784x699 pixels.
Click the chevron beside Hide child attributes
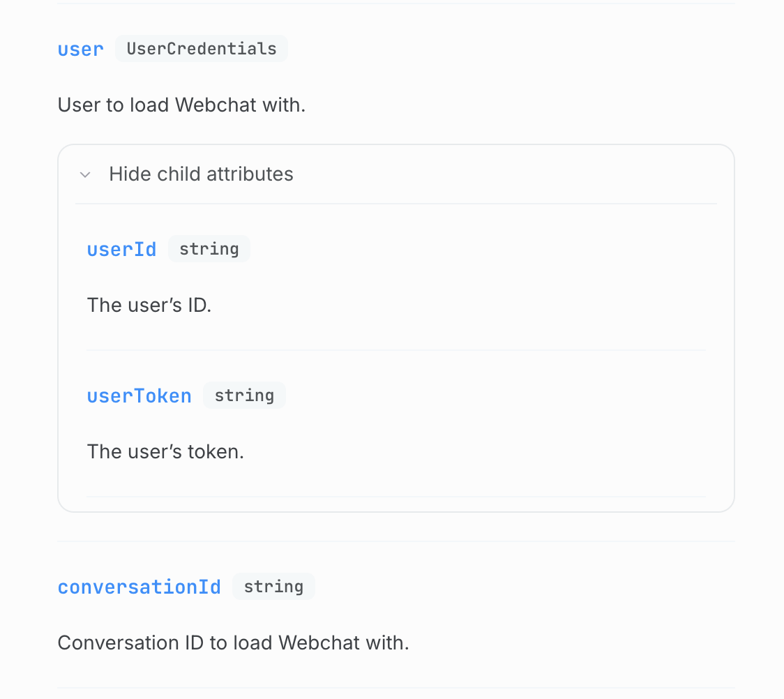(85, 174)
